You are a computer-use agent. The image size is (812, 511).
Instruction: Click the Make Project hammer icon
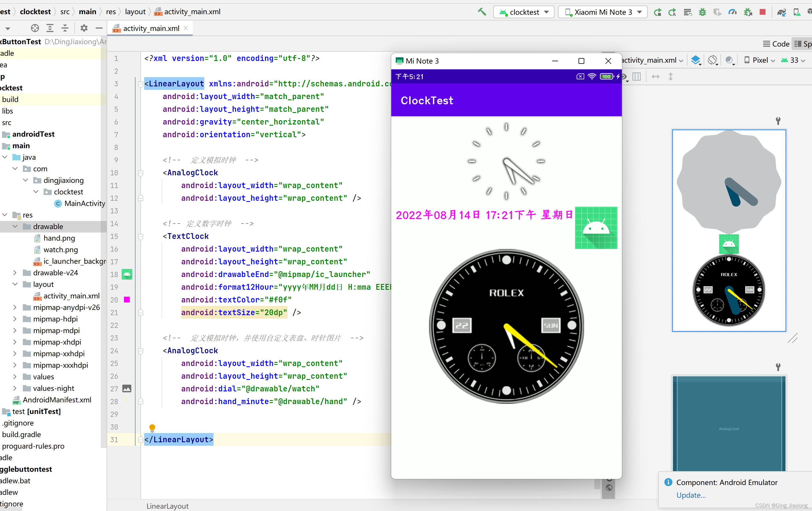coord(482,12)
